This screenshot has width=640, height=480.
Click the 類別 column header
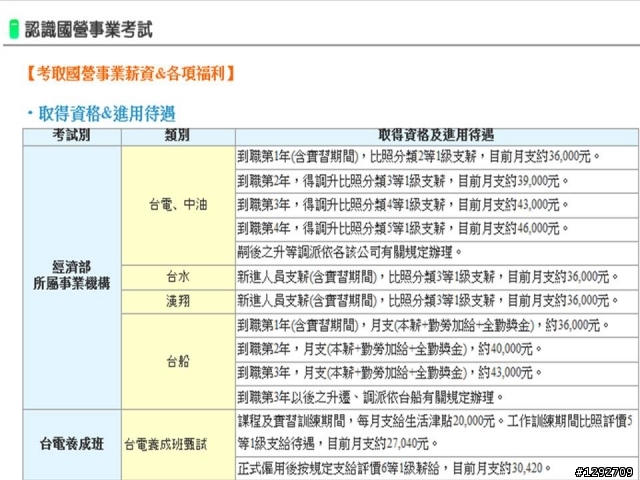(x=178, y=137)
